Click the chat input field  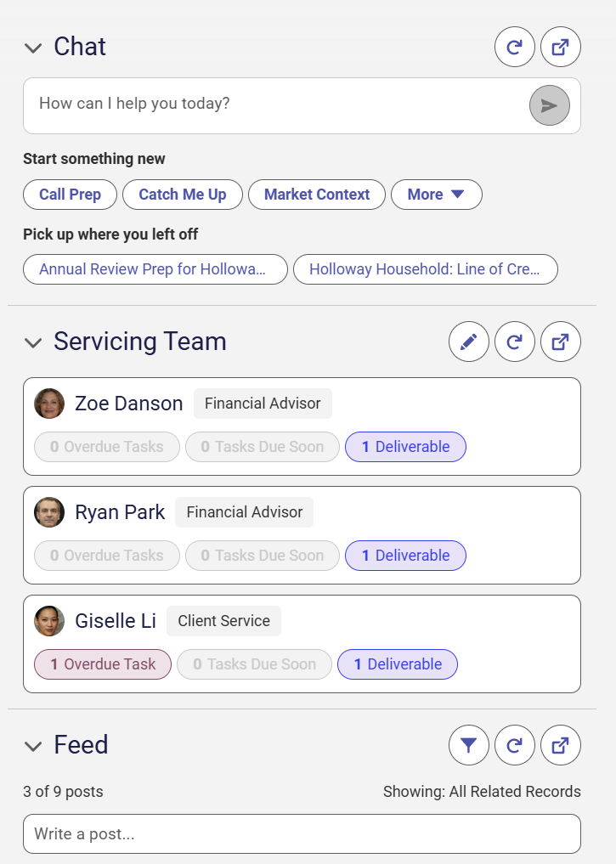click(x=275, y=105)
